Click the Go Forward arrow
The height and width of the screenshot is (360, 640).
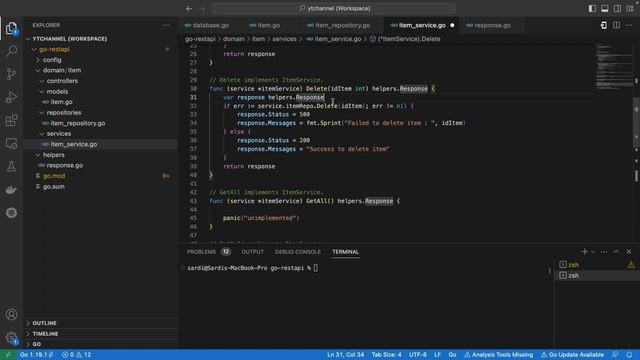point(202,9)
